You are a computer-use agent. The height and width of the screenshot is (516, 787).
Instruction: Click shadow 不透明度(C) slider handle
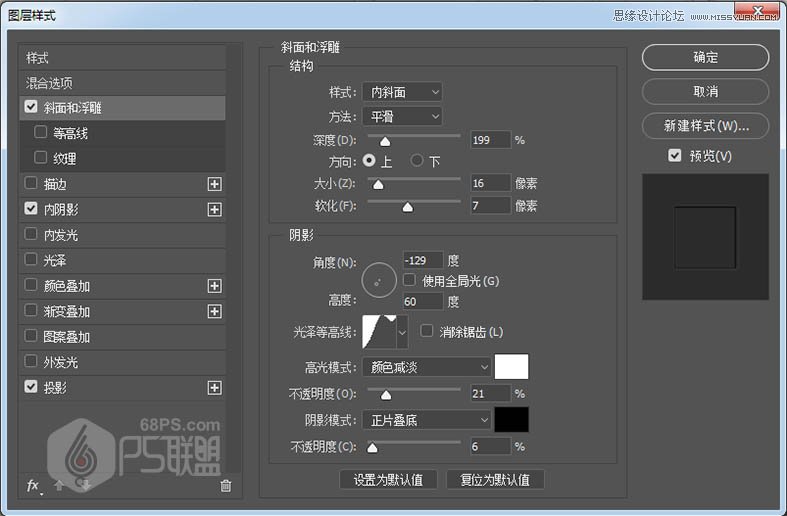(x=372, y=447)
